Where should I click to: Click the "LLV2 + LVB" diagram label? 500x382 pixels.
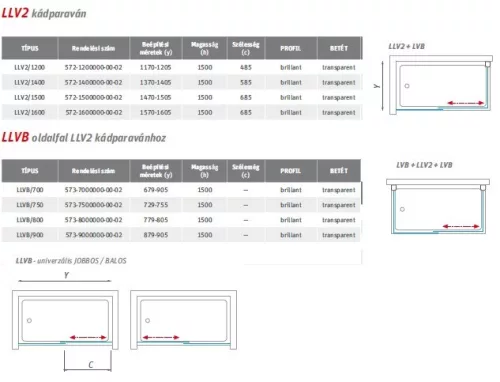(x=406, y=46)
